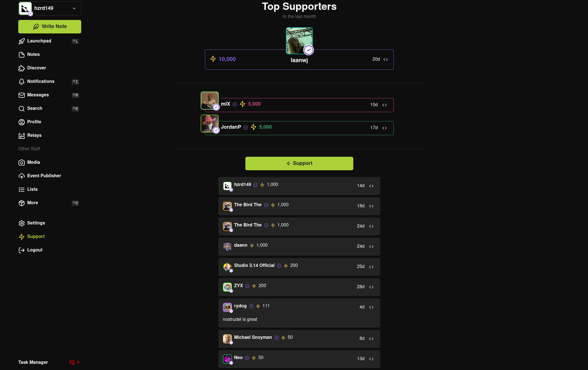Click the Relays router icon
The width and height of the screenshot is (588, 370).
click(22, 136)
